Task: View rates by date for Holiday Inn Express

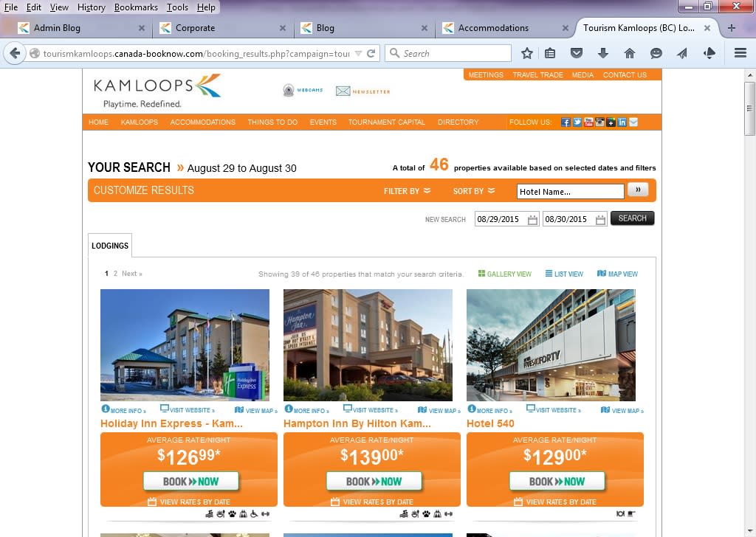Action: (x=189, y=502)
